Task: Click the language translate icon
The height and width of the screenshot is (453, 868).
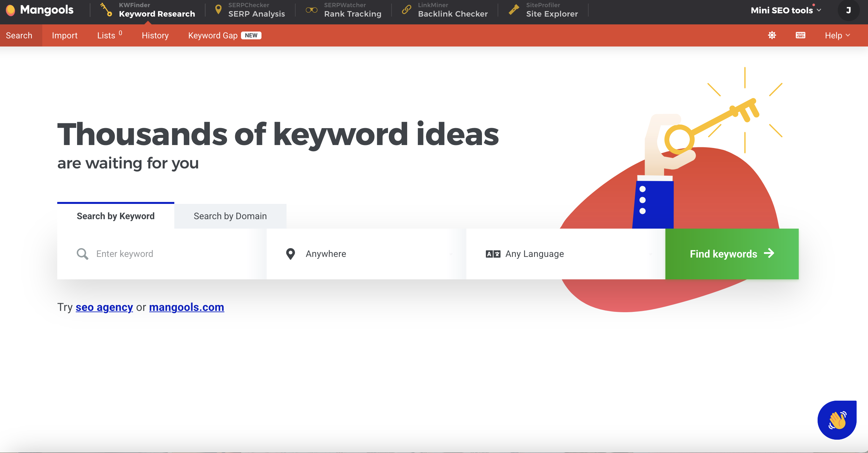Action: click(493, 254)
